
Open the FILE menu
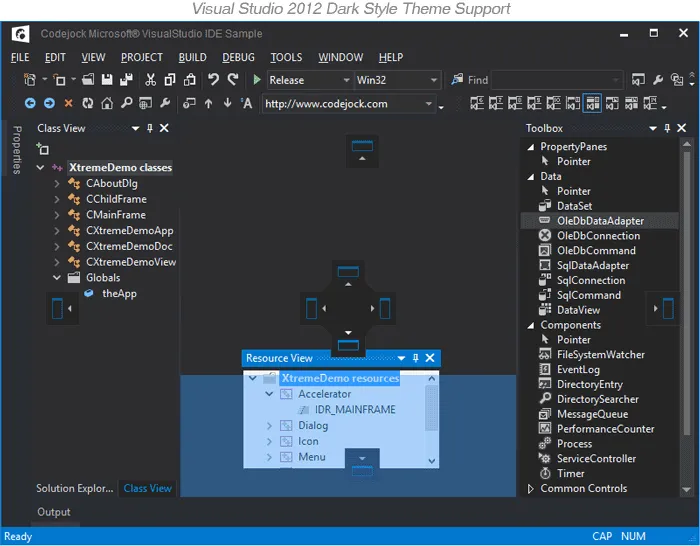(x=20, y=58)
